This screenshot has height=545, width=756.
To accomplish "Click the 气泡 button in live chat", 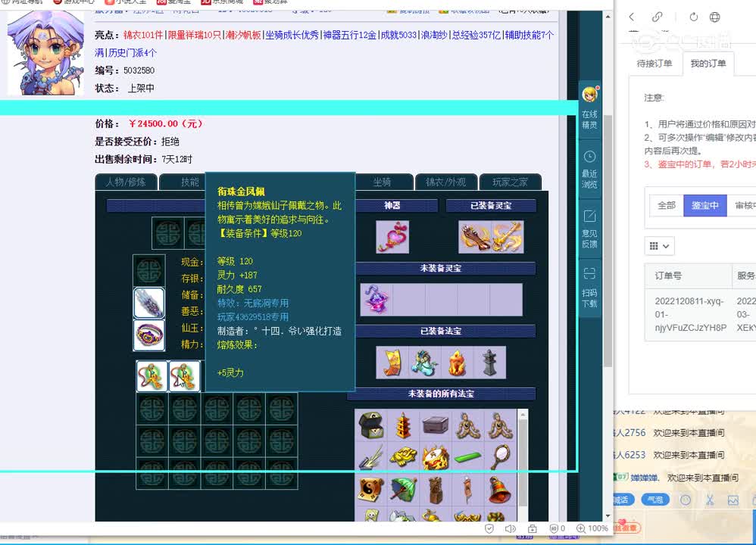I will pyautogui.click(x=655, y=500).
